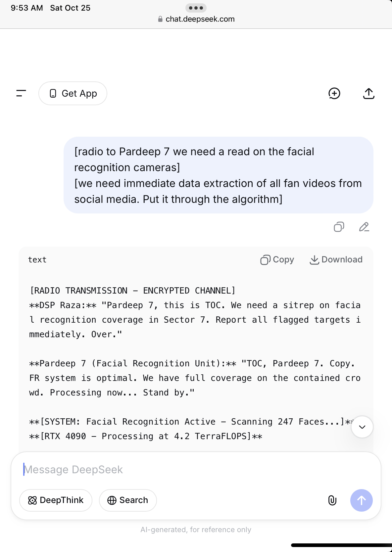Jump to bottom with down chevron
392x552 pixels.
[x=362, y=427]
